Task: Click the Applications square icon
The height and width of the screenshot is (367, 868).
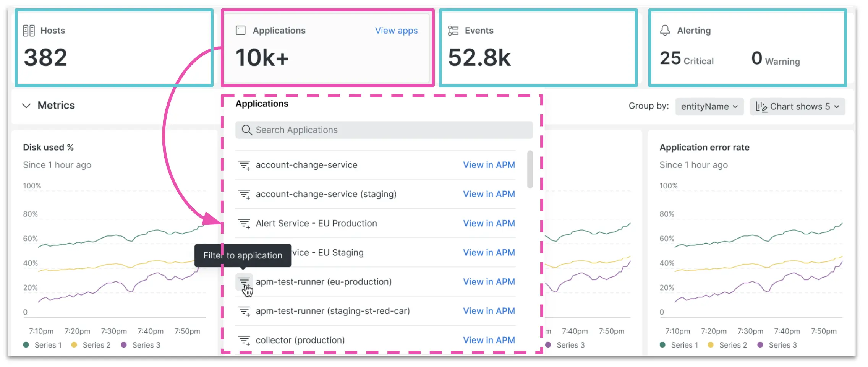Action: pyautogui.click(x=241, y=31)
